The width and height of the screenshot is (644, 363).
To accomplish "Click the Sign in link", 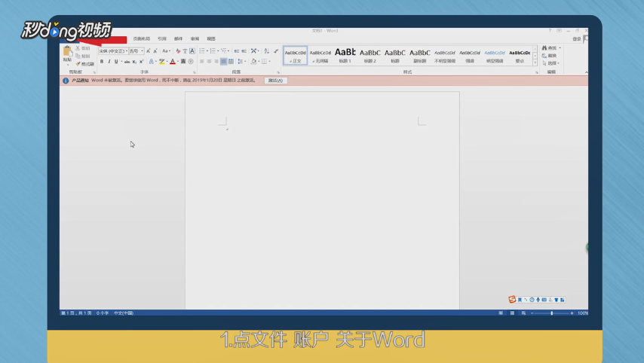I will (577, 39).
